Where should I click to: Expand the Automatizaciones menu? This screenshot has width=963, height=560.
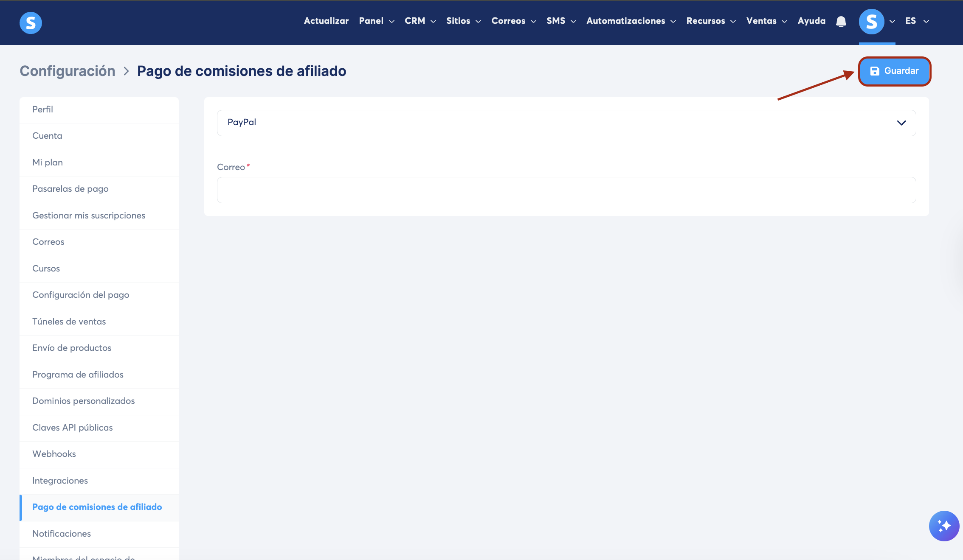coord(631,21)
